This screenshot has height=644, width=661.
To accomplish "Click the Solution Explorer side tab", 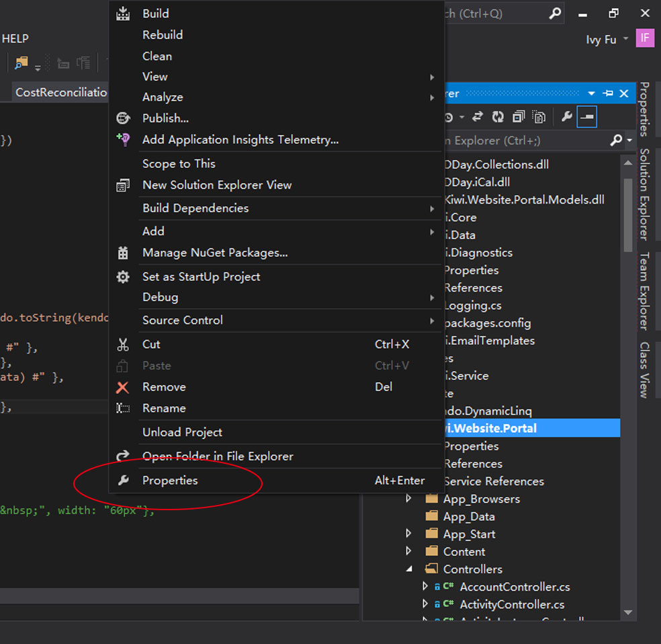I will tap(644, 194).
